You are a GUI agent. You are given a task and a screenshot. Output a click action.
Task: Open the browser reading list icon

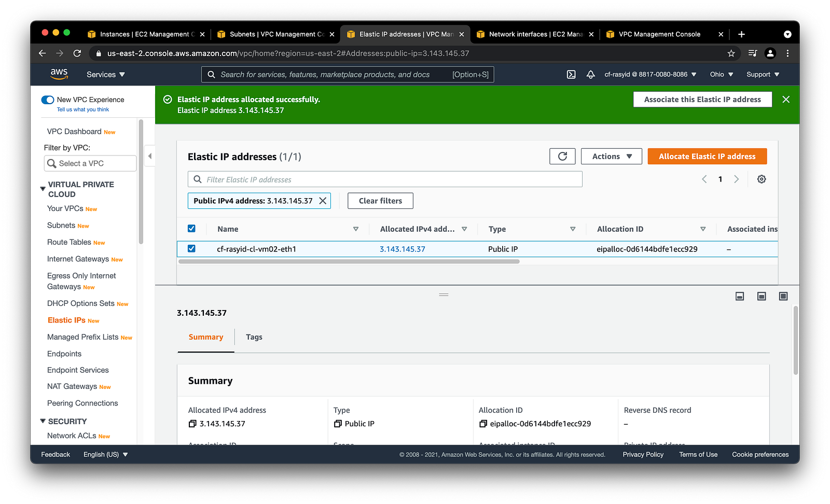(753, 53)
